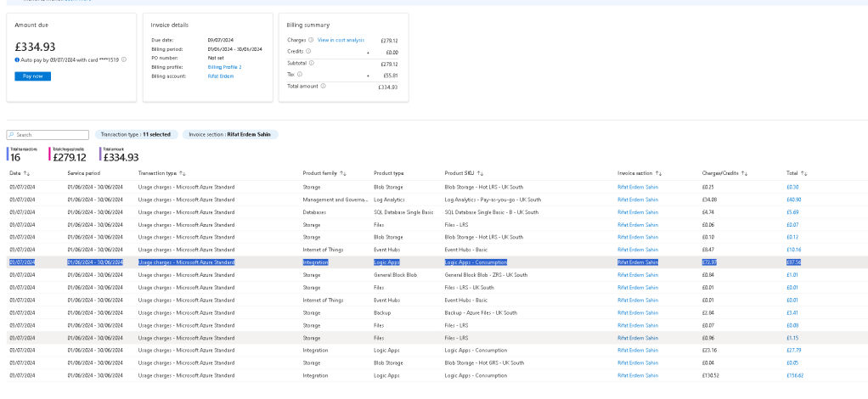Click the £2.84 charges cell
This screenshot has height=399, width=868.
click(x=708, y=312)
